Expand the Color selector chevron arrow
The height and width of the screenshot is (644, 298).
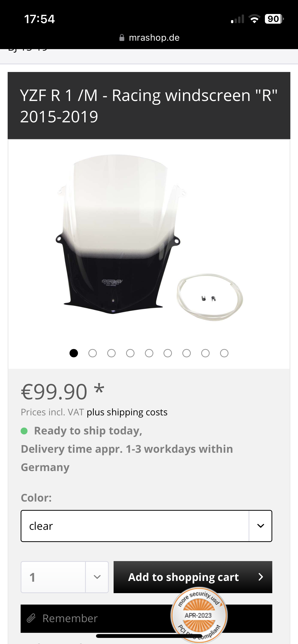pyautogui.click(x=261, y=526)
